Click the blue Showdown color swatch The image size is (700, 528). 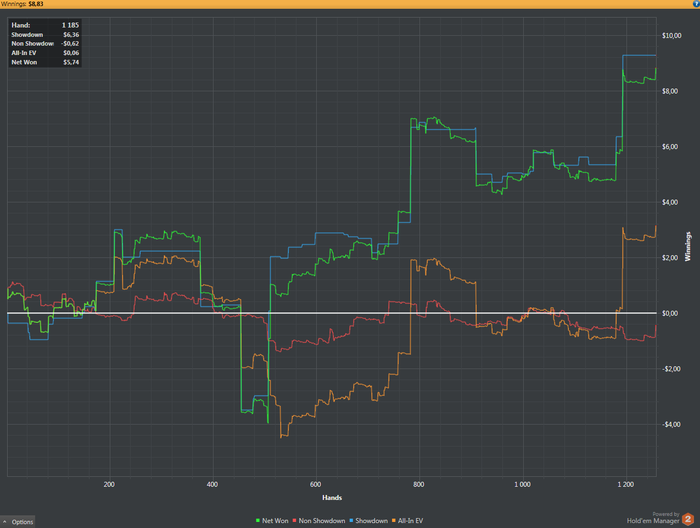pos(351,521)
